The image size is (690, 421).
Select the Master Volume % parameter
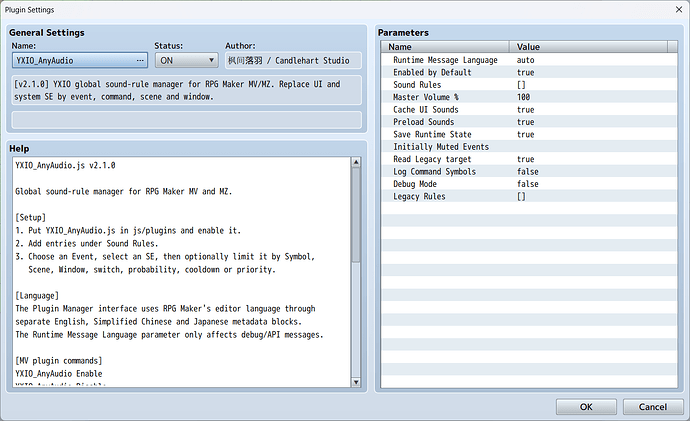(x=529, y=97)
